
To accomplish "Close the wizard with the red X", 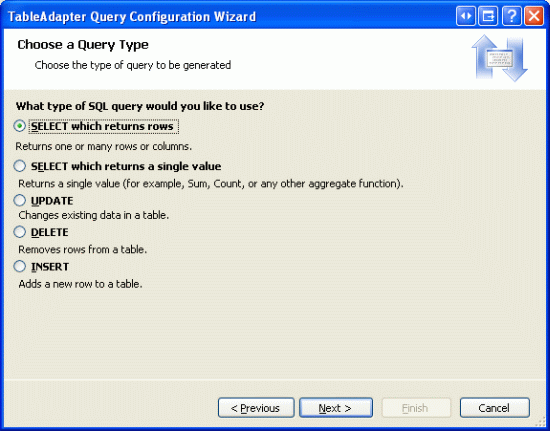I will [x=534, y=16].
